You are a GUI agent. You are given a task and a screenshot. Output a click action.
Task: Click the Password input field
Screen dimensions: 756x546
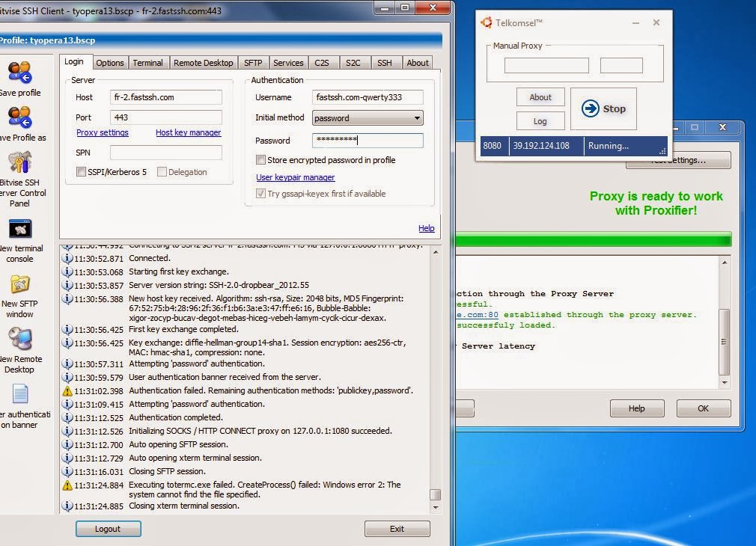(368, 140)
